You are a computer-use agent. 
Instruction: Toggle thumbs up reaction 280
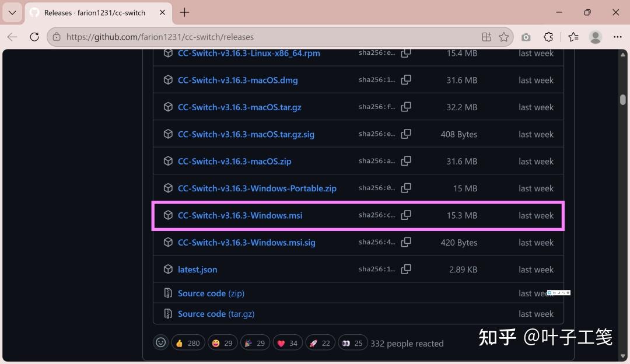pyautogui.click(x=188, y=343)
